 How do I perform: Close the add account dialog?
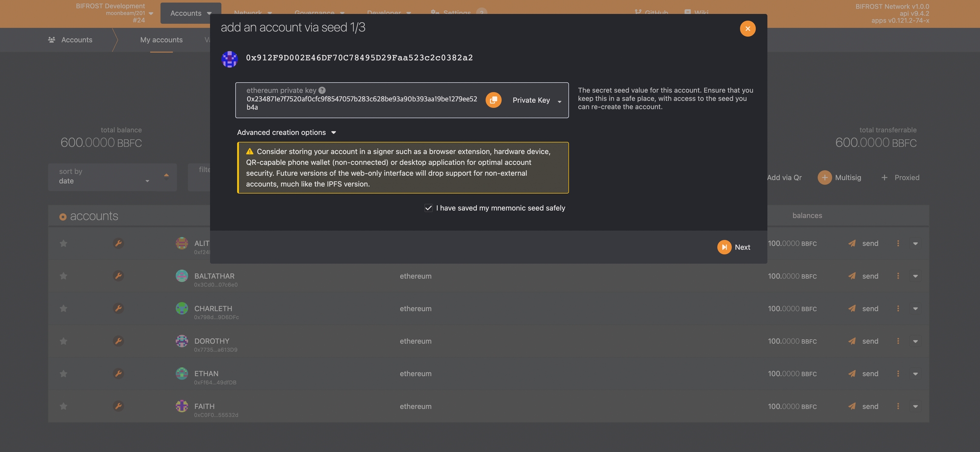pyautogui.click(x=747, y=29)
